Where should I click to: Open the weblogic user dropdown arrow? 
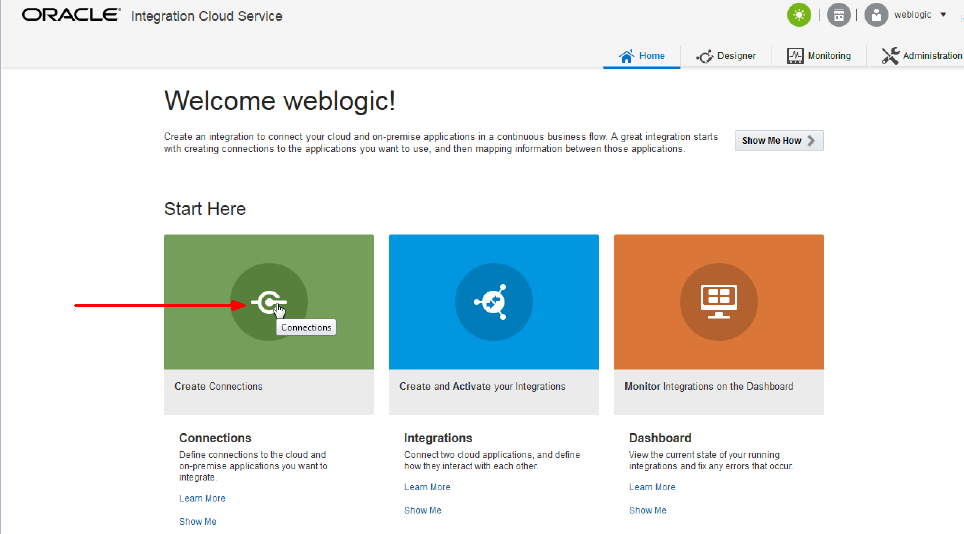(x=943, y=15)
